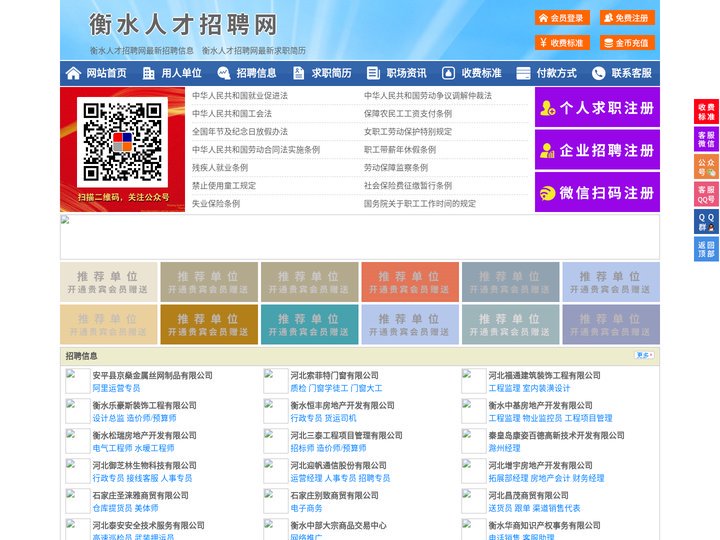Click logo image beside 衡水松瑞房地产开发有限公司

[x=77, y=441]
